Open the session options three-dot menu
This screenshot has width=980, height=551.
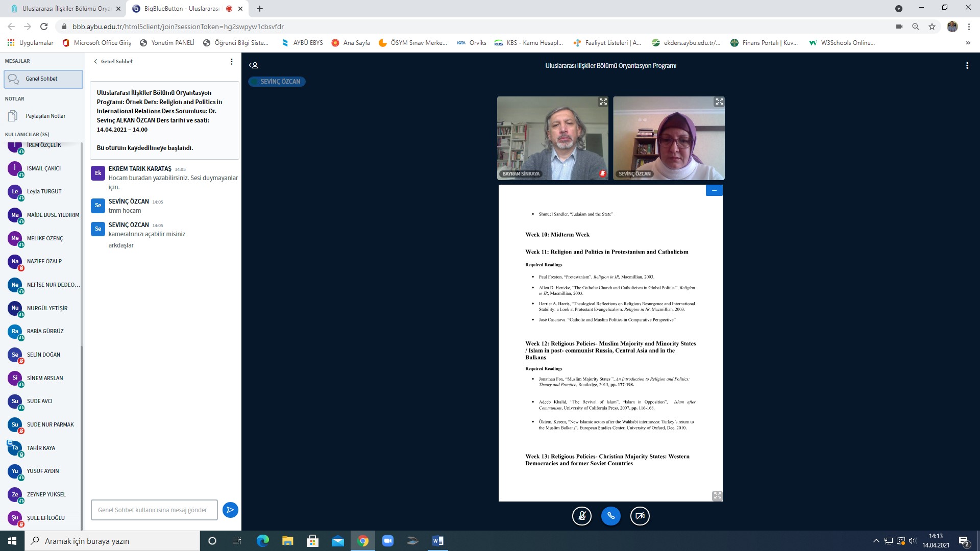tap(967, 65)
